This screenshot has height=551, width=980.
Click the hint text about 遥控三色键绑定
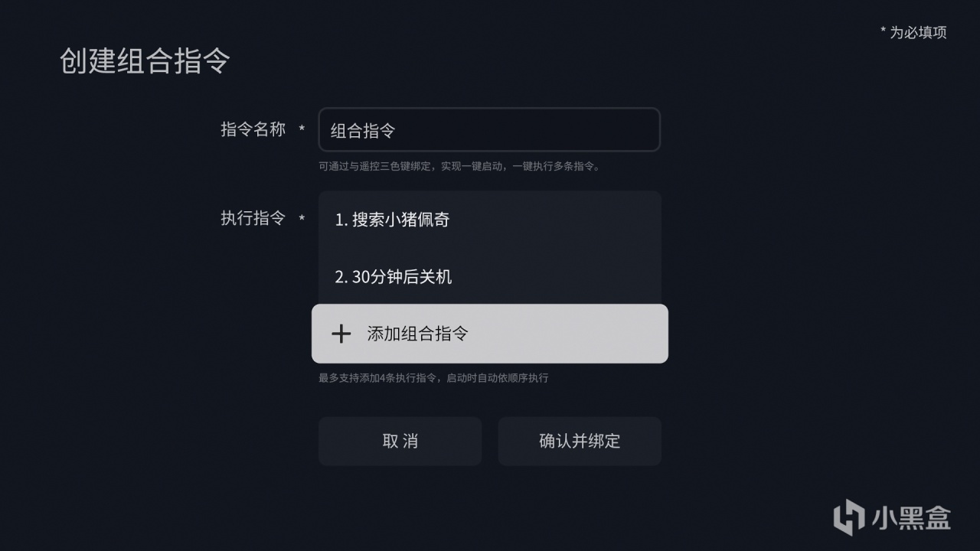click(459, 166)
